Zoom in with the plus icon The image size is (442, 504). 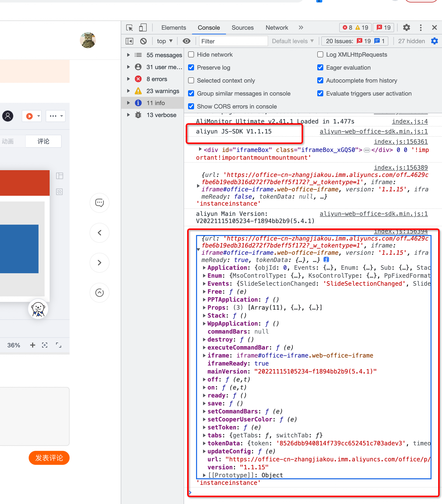(x=33, y=345)
